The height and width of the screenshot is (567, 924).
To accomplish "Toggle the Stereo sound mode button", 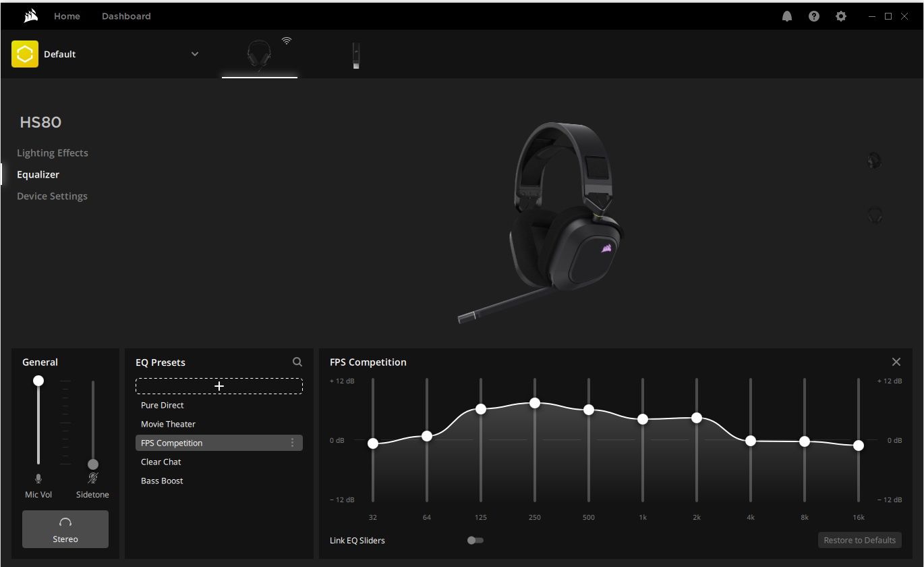I will pos(65,529).
